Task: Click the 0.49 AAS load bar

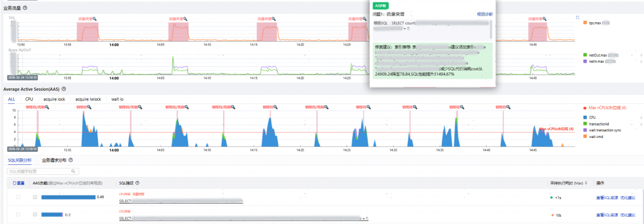Action: pyautogui.click(x=69, y=197)
